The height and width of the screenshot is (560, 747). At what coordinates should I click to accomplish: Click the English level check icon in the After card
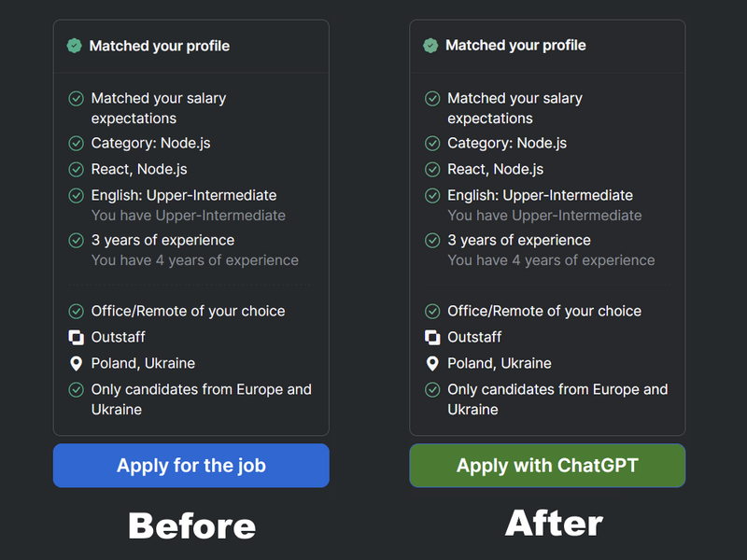click(x=432, y=195)
